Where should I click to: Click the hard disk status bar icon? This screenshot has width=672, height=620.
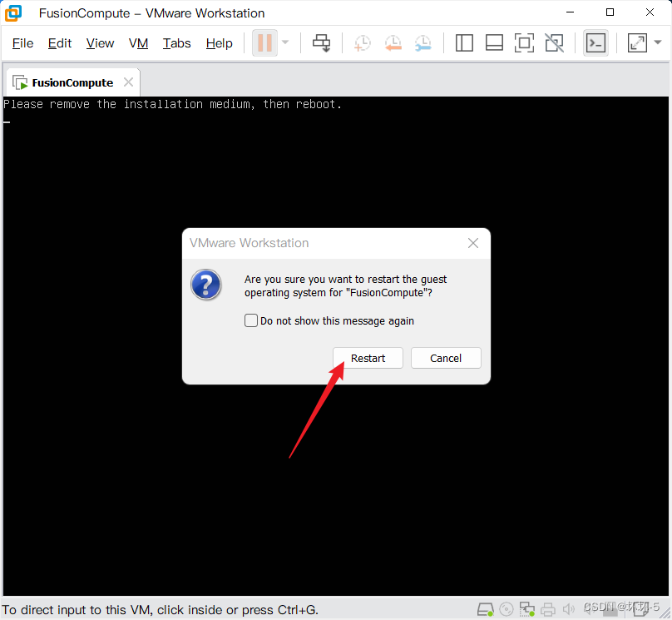[486, 609]
